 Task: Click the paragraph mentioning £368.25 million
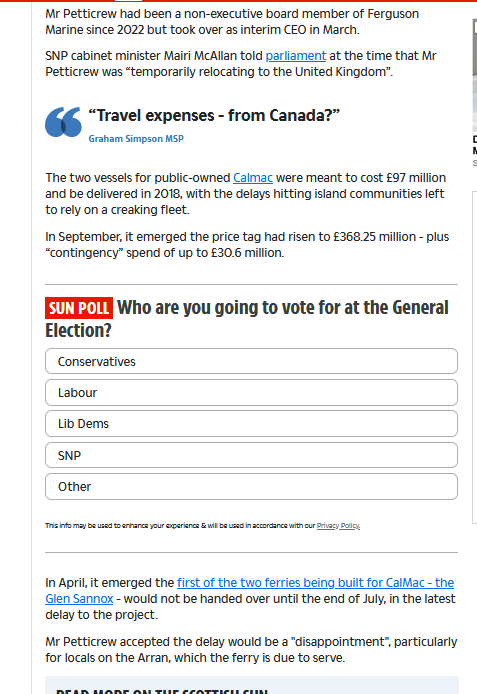click(x=247, y=245)
